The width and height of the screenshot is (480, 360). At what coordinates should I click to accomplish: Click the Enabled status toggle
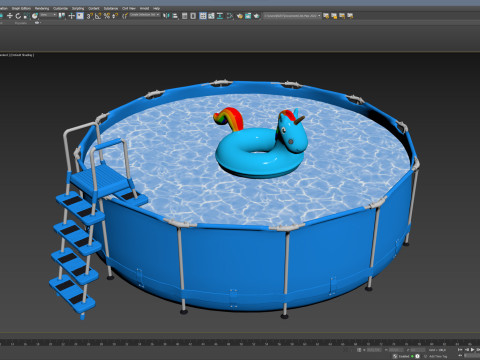pos(404,356)
